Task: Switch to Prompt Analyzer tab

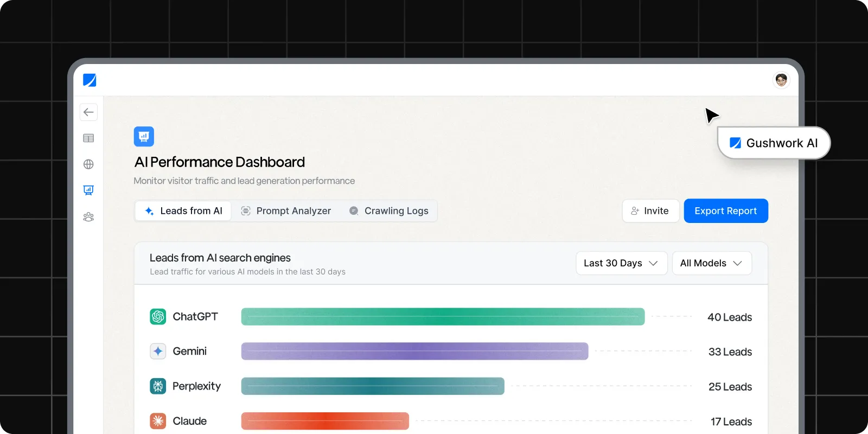Action: pos(286,211)
